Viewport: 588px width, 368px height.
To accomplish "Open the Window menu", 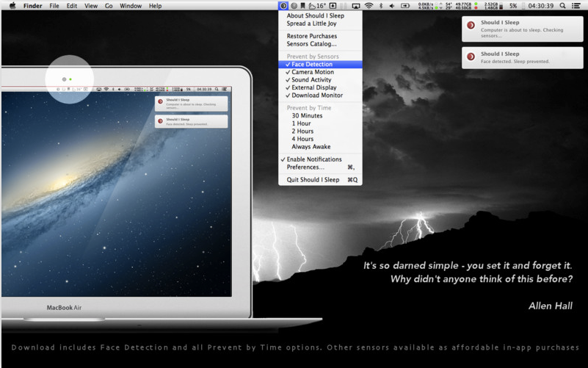I will [x=131, y=6].
